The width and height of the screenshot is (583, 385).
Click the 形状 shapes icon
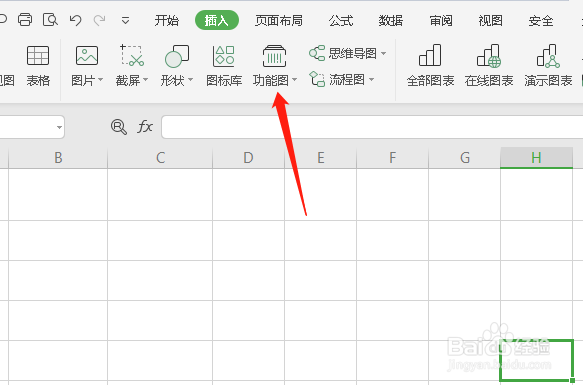coord(177,56)
